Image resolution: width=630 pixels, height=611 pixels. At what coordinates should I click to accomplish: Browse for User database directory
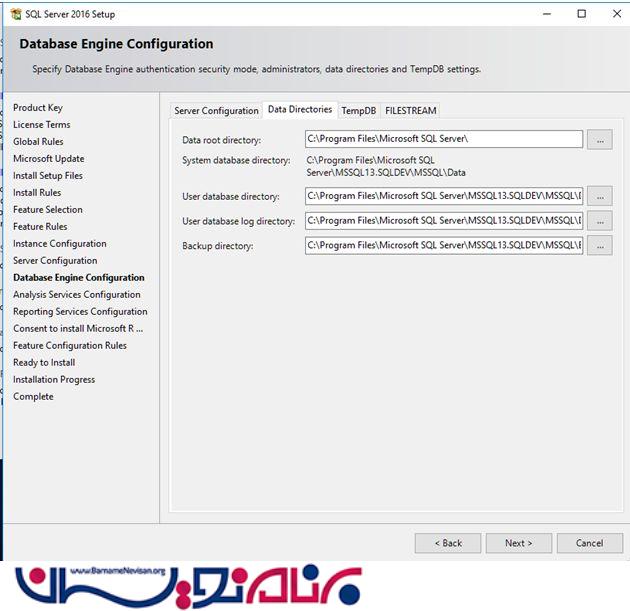[x=599, y=196]
